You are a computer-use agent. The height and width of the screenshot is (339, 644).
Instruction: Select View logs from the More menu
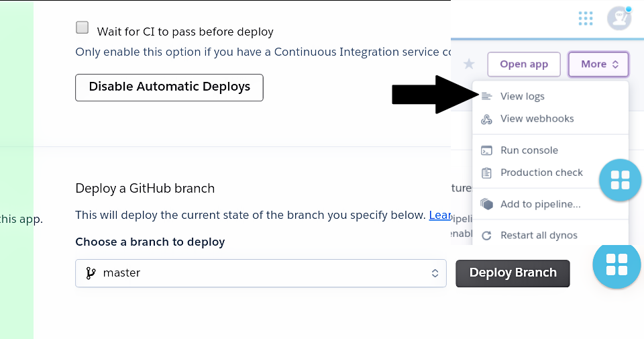pyautogui.click(x=550, y=96)
